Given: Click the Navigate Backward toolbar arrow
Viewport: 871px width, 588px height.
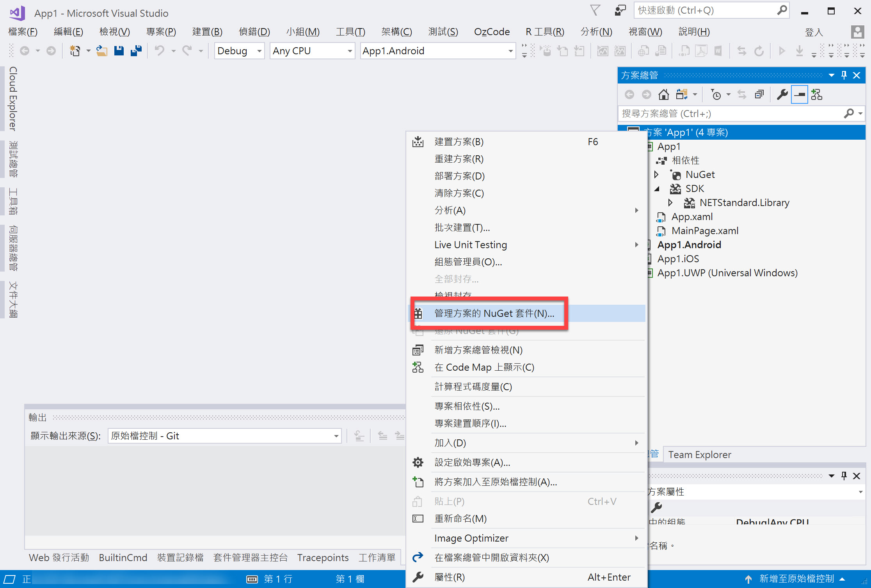Looking at the screenshot, I should click(25, 51).
